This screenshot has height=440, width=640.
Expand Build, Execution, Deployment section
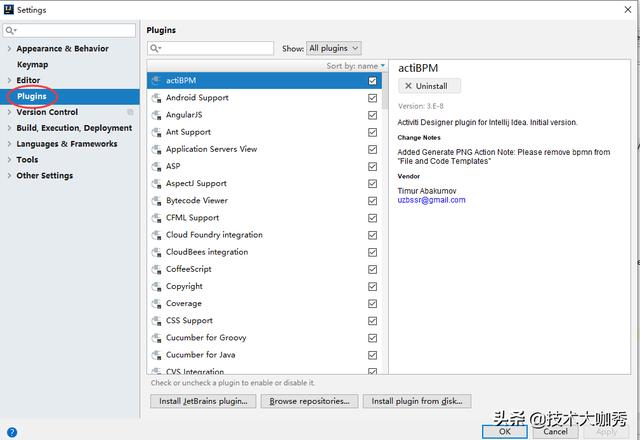pos(9,128)
